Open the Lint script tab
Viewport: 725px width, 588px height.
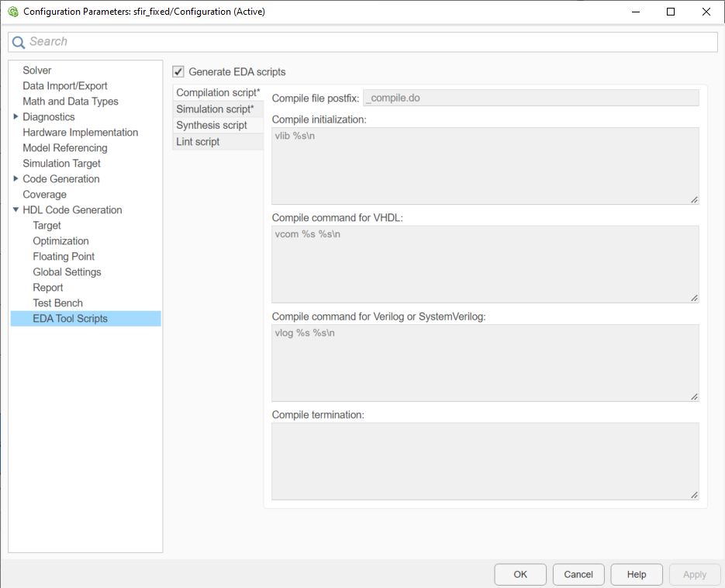(x=197, y=141)
